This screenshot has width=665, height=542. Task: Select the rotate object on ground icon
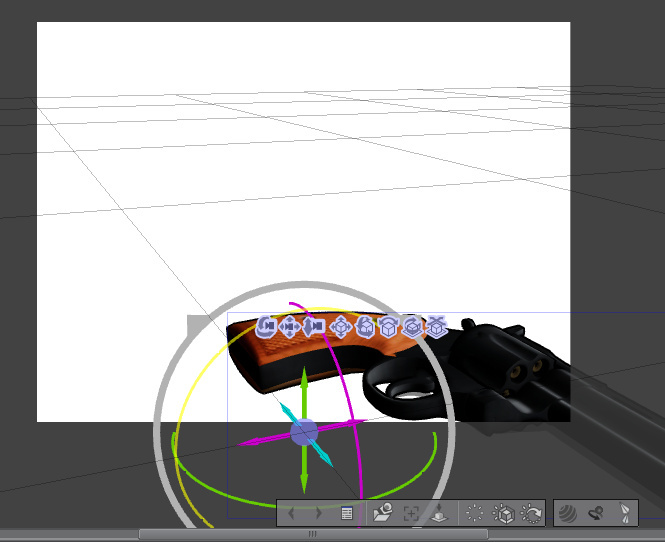(x=413, y=327)
